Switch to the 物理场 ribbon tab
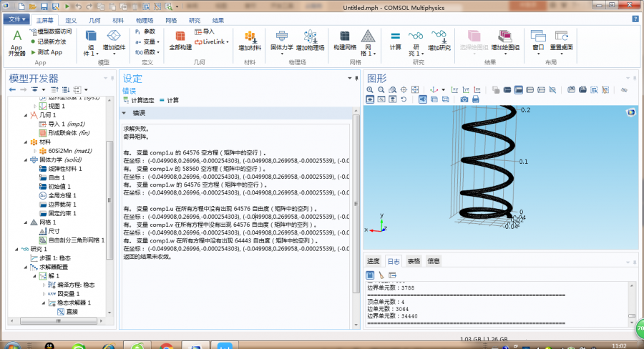 145,20
